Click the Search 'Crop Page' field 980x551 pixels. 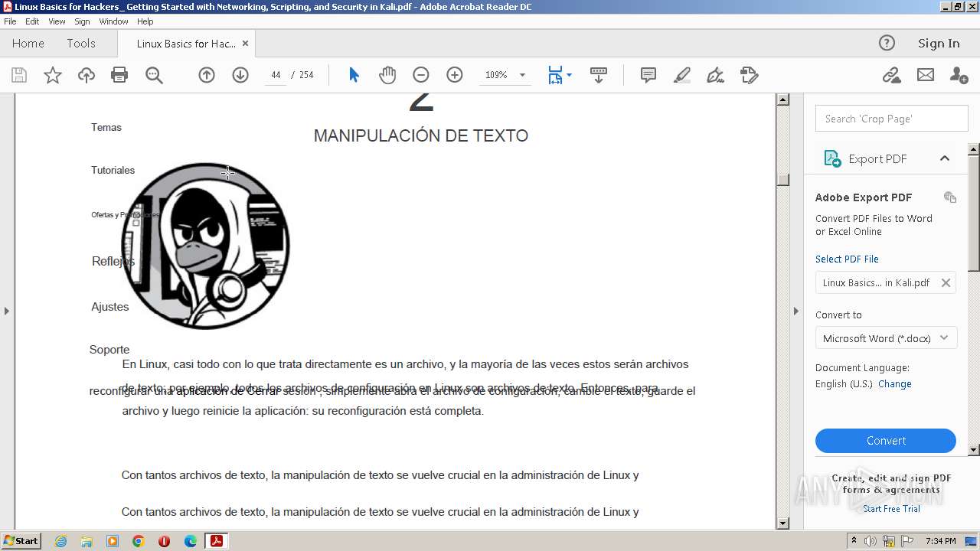coord(892,119)
